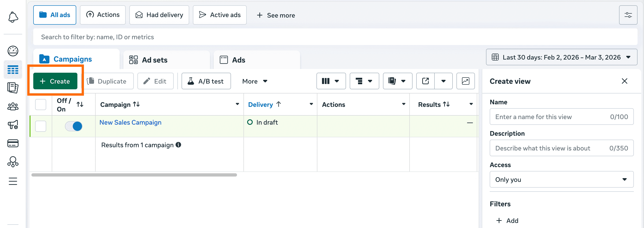
Task: Open the account overview gauge icon
Action: [13, 51]
